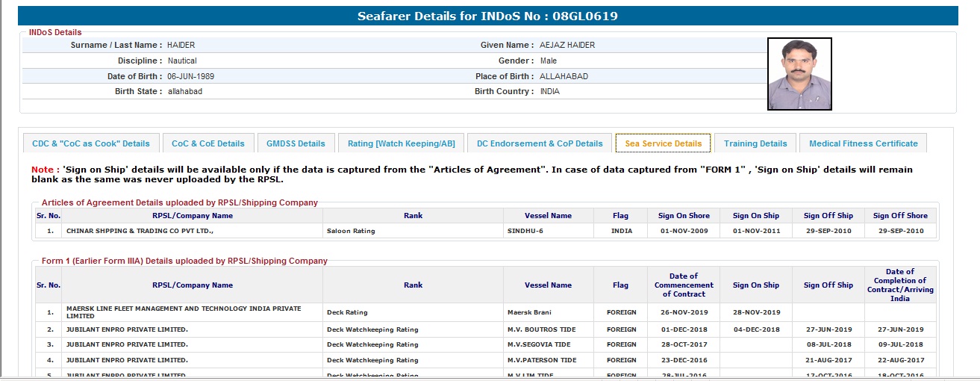The width and height of the screenshot is (980, 381).
Task: Click the Saloon Rating rank cell
Action: (x=351, y=231)
